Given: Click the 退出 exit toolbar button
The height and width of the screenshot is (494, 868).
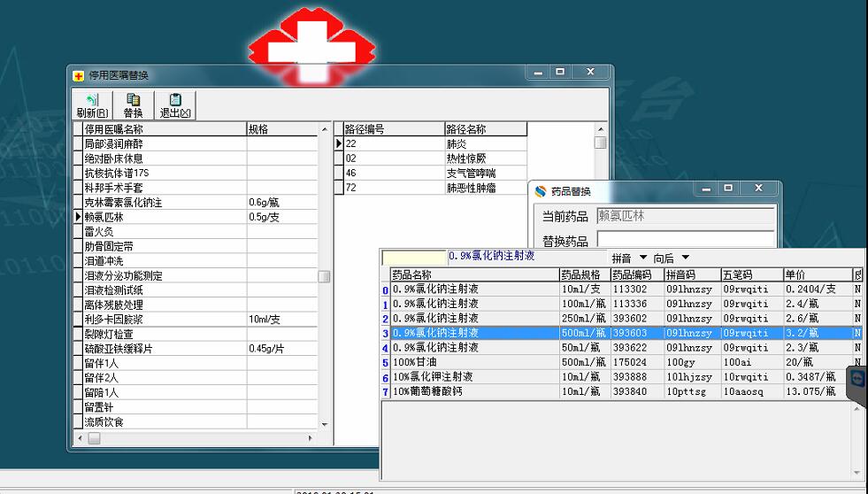Looking at the screenshot, I should 175,105.
